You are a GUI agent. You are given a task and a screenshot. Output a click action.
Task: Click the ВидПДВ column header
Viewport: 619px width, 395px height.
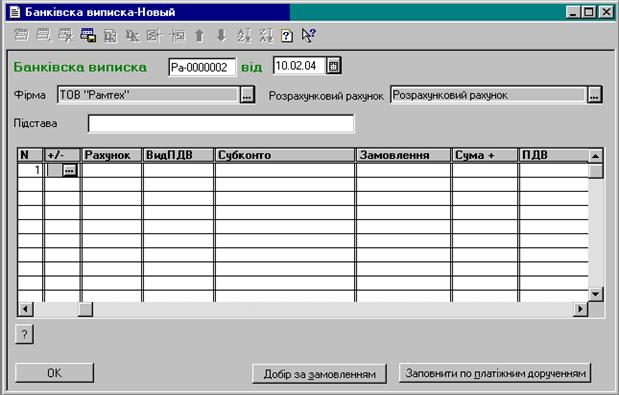click(178, 155)
